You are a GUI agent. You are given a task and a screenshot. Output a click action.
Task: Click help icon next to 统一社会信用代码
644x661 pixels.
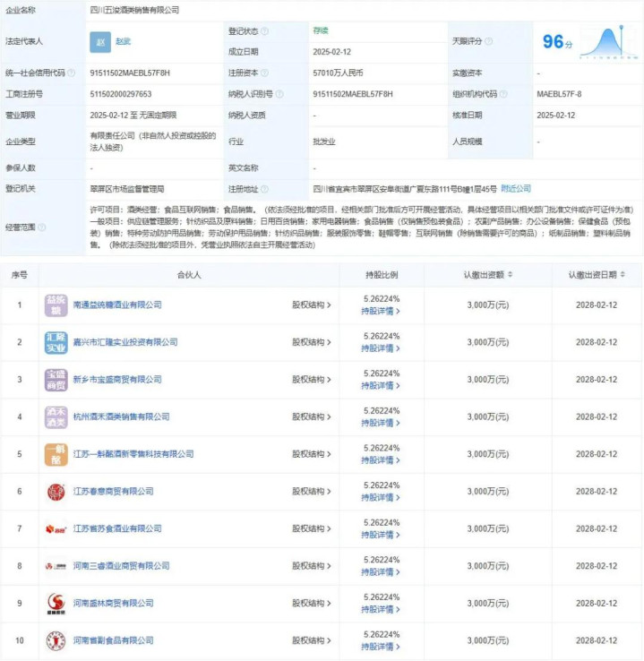[72, 73]
